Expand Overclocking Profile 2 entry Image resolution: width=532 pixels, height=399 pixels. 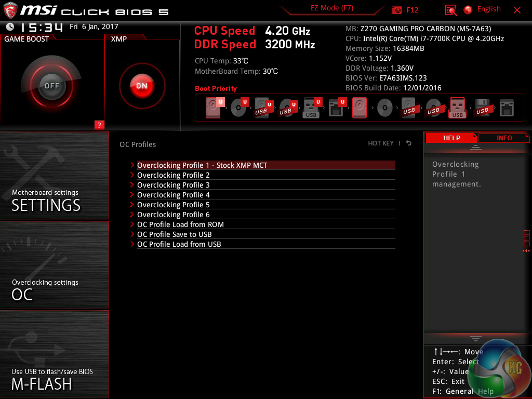click(266, 175)
